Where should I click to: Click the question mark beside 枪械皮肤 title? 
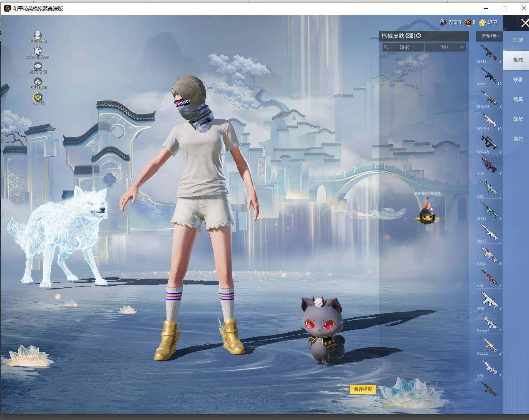point(419,36)
